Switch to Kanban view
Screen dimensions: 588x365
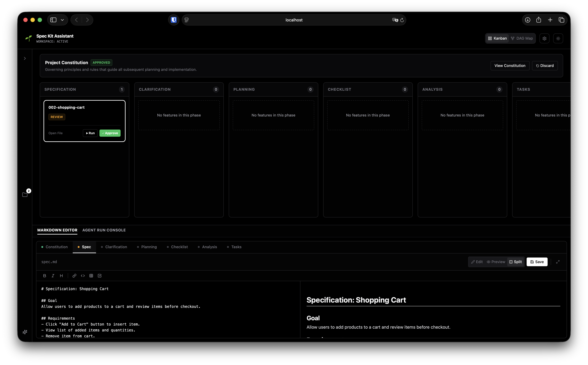[x=497, y=38]
